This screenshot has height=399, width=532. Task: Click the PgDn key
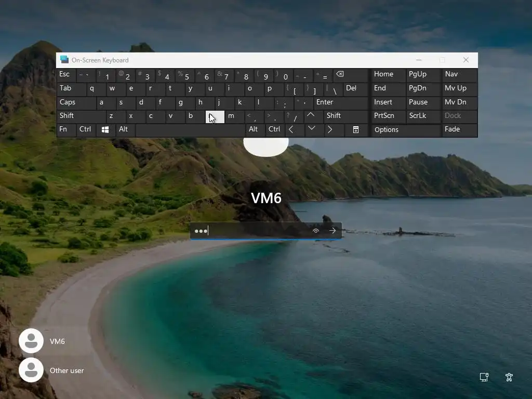click(424, 89)
